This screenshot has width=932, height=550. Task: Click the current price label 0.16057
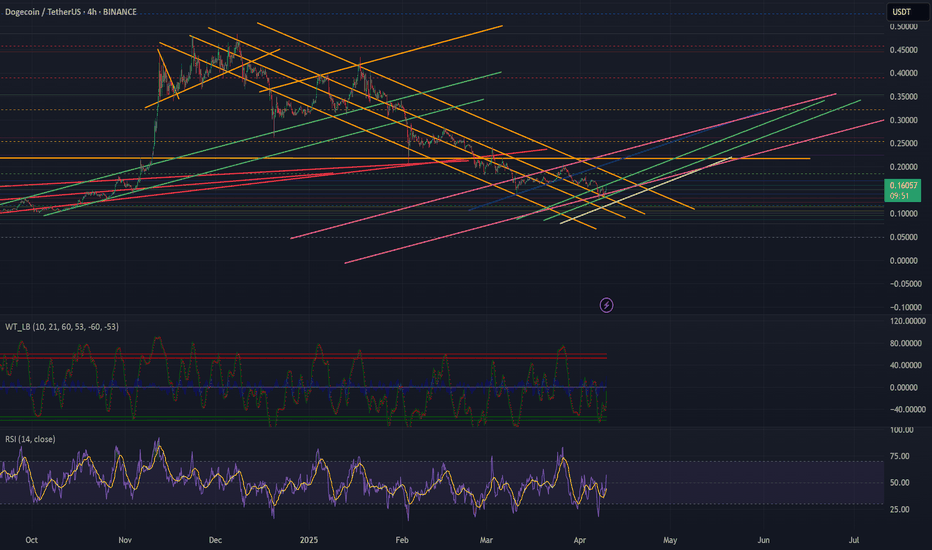pyautogui.click(x=903, y=186)
